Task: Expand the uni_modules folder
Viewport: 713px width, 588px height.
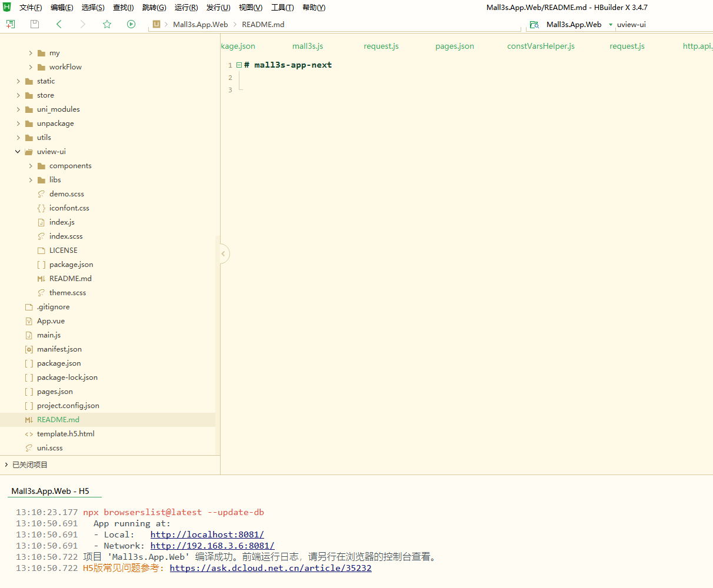Action: pyautogui.click(x=18, y=109)
